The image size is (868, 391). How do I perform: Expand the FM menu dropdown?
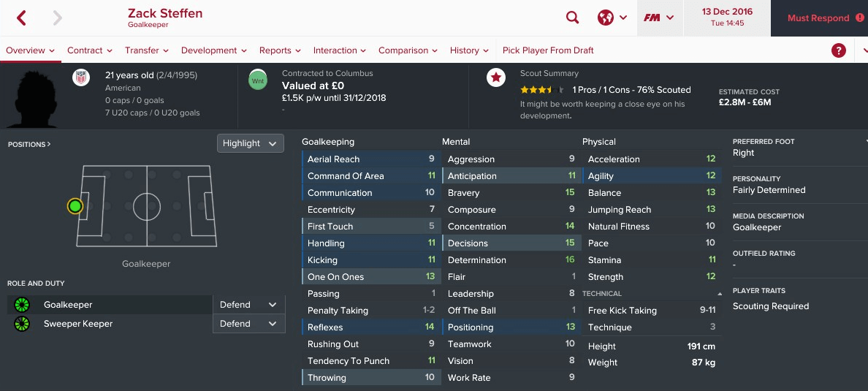[x=660, y=18]
